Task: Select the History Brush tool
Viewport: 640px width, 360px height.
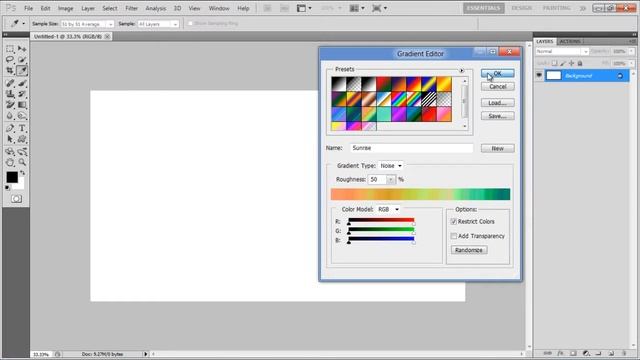Action: point(22,94)
